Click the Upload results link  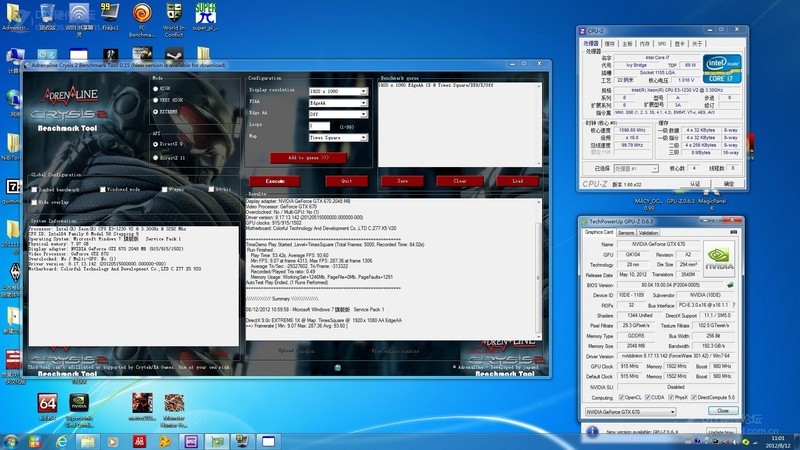(296, 351)
